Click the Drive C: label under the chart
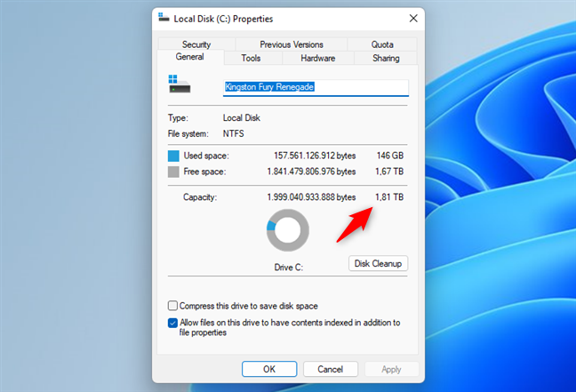Image resolution: width=576 pixels, height=392 pixels. tap(289, 268)
